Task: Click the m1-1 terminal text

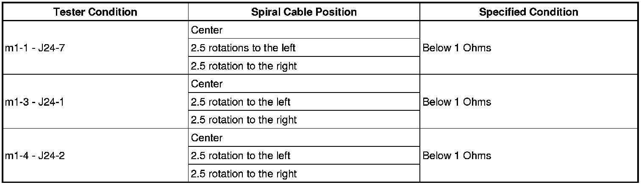Action: (15, 48)
